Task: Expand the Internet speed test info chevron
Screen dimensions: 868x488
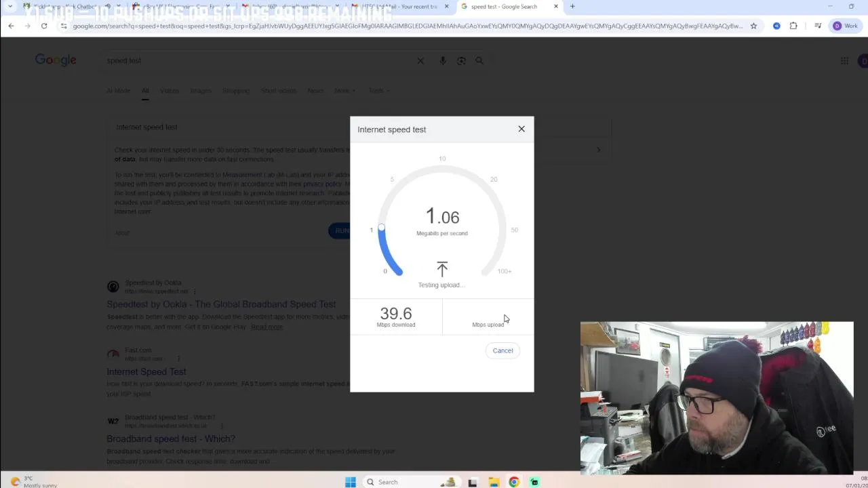Action: pos(598,150)
